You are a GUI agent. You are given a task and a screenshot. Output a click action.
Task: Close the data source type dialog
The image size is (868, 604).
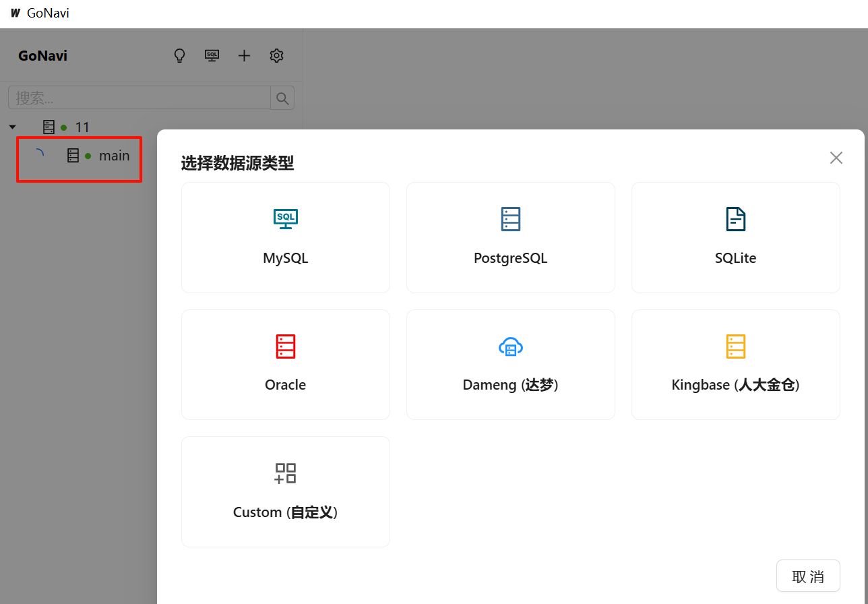tap(836, 158)
